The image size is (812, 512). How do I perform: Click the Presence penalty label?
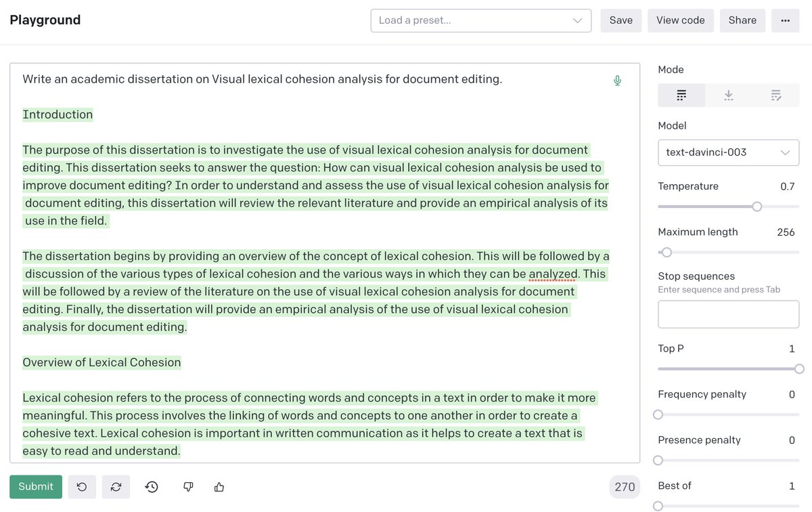pyautogui.click(x=699, y=440)
